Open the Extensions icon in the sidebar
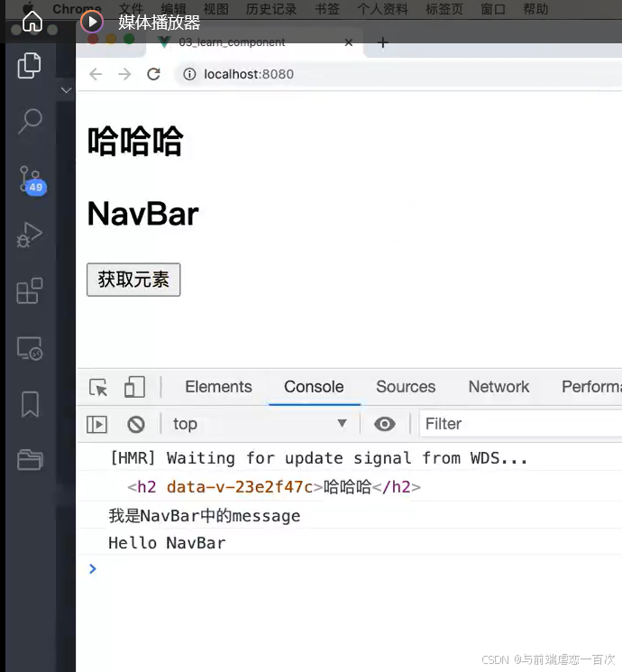Image resolution: width=622 pixels, height=672 pixels. click(29, 291)
